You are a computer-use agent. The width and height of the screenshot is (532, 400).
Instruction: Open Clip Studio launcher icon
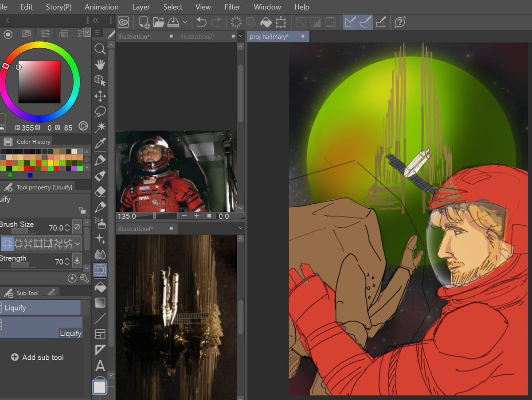point(124,22)
